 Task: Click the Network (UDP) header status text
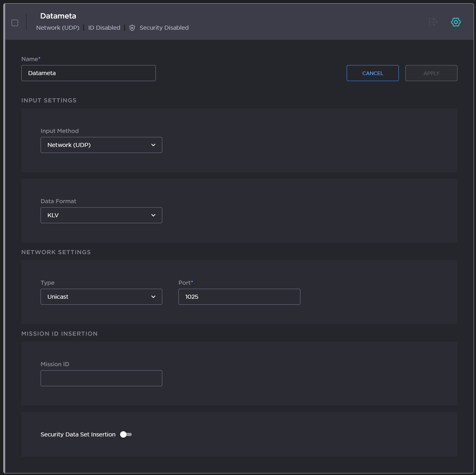tap(58, 28)
